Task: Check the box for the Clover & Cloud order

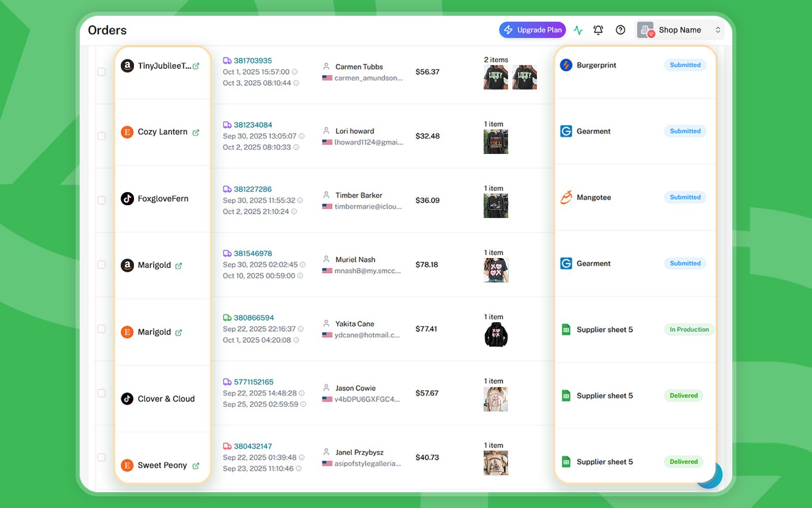Action: tap(101, 393)
